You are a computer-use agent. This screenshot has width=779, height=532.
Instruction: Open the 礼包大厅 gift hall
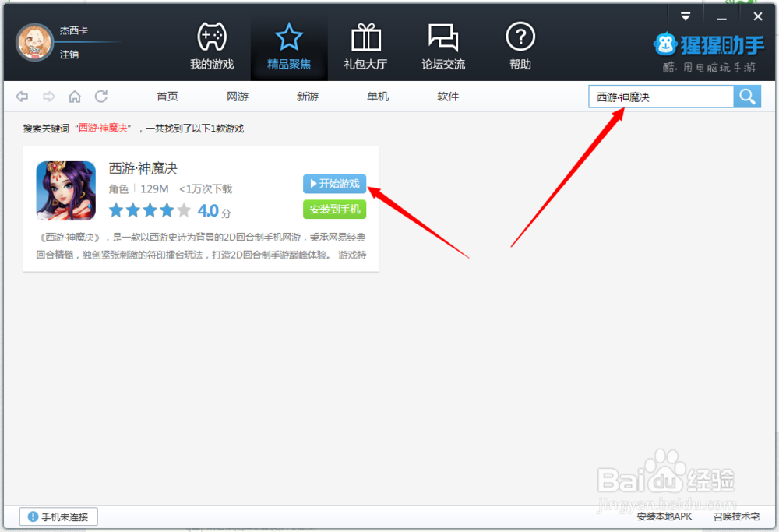point(365,46)
